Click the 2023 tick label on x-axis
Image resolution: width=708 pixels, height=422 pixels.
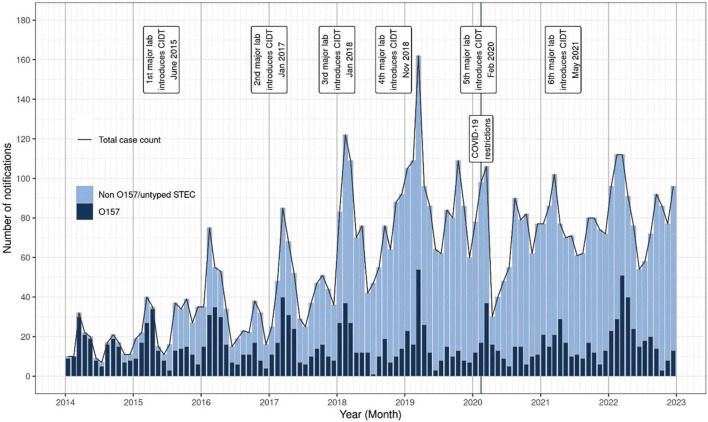point(676,403)
